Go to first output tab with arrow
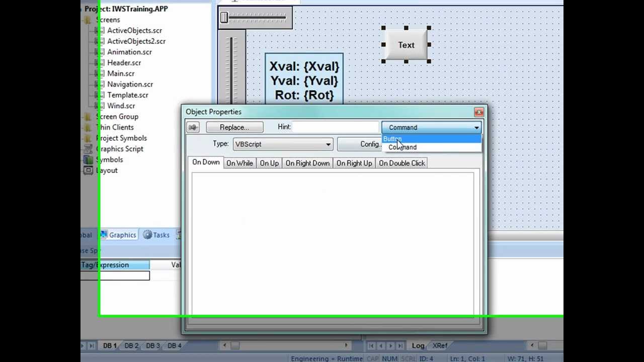 [x=371, y=346]
